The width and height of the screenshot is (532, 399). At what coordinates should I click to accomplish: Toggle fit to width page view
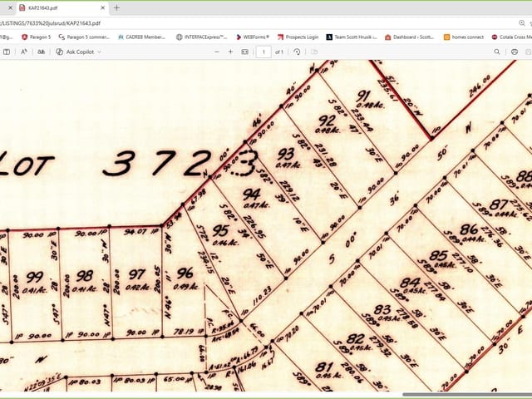click(245, 52)
